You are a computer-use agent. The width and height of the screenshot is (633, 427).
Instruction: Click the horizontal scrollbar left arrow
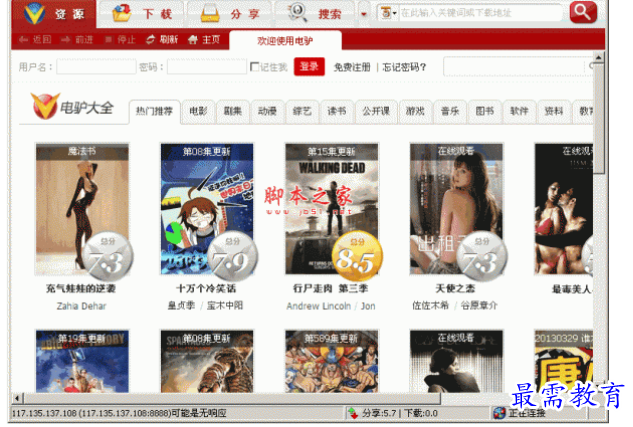[17, 398]
